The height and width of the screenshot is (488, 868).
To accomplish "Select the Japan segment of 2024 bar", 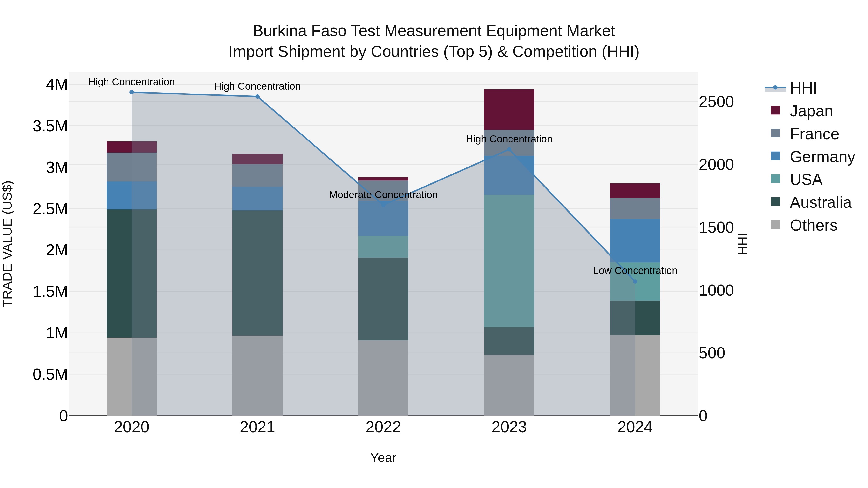I will (x=635, y=191).
